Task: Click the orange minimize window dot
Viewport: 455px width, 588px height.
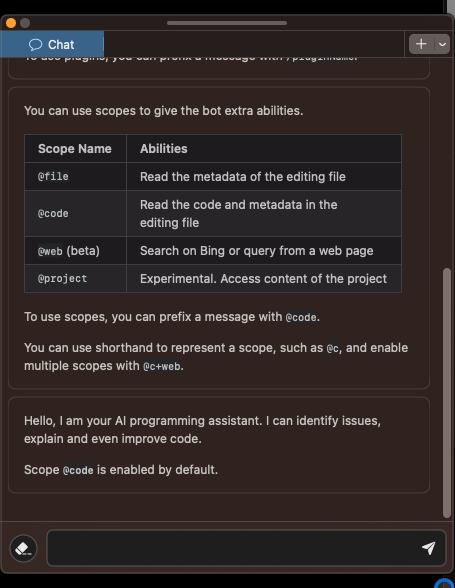Action: pos(11,23)
